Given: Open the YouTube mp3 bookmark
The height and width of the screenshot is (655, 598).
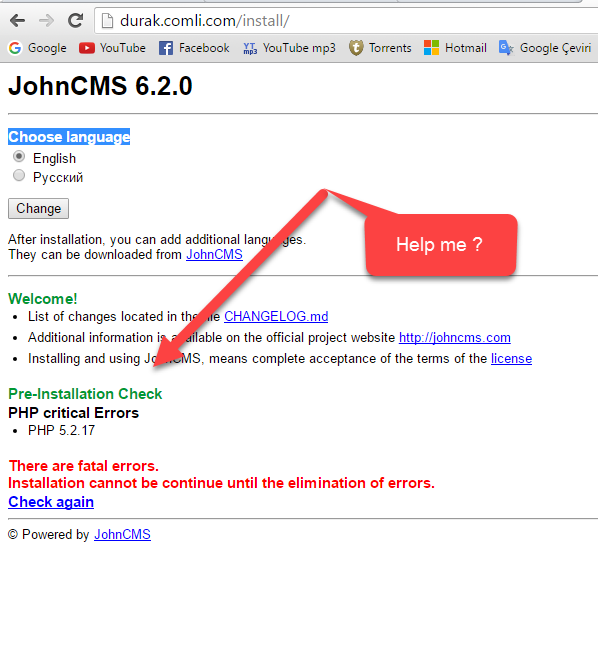Looking at the screenshot, I should [289, 48].
